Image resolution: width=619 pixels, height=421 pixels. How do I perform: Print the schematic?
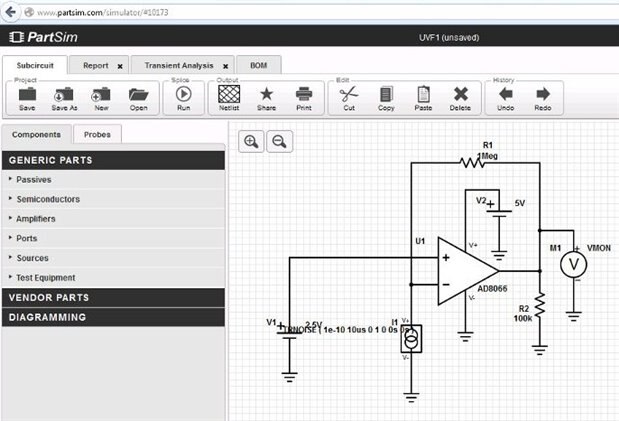(303, 95)
